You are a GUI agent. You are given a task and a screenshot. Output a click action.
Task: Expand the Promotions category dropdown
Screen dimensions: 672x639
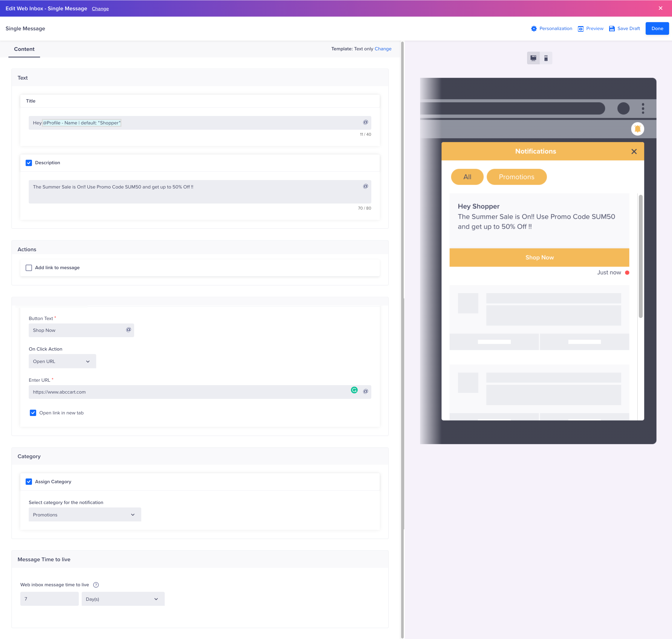(x=85, y=515)
